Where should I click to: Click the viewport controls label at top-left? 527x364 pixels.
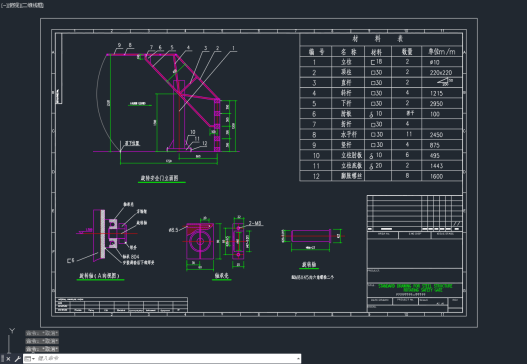tap(22, 5)
